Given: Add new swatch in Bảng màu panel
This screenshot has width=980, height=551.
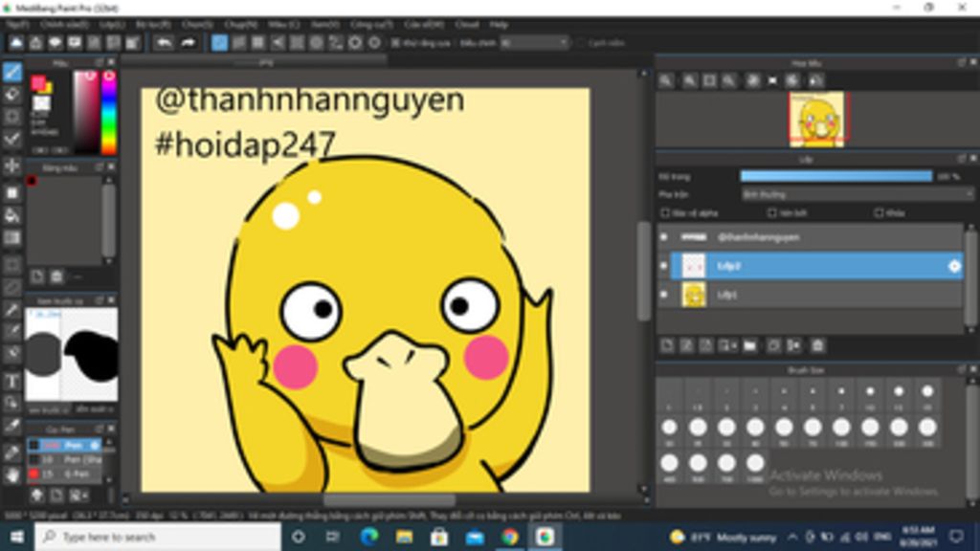Looking at the screenshot, I should coord(37,276).
